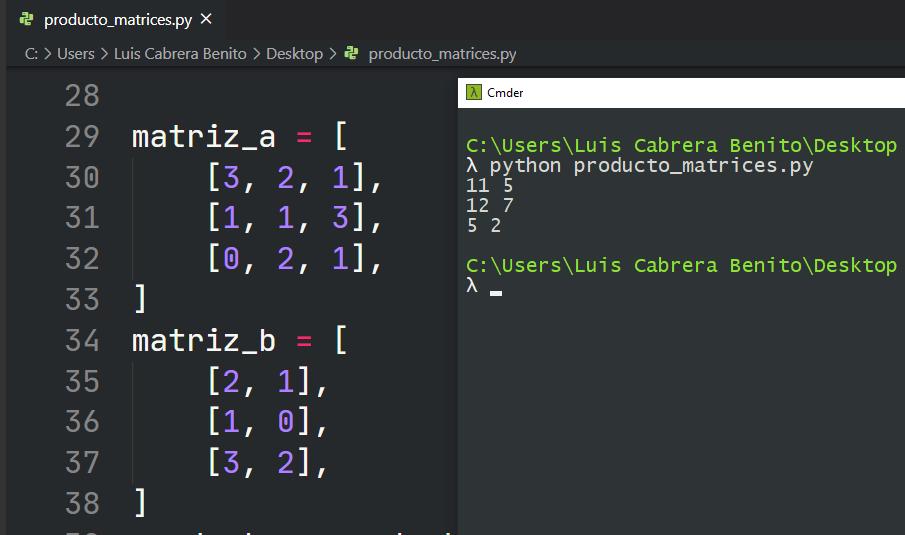
Task: Close the producto_matrices.py editor tab
Action: 206,19
